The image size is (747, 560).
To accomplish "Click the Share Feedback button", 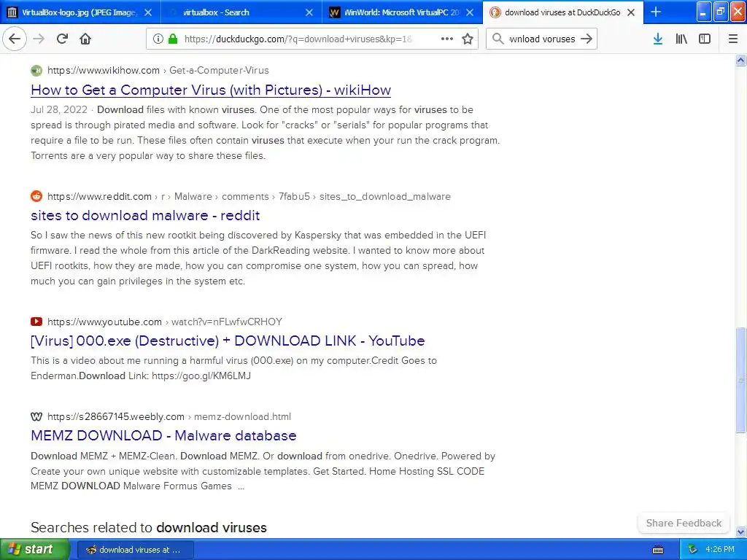I will click(684, 523).
